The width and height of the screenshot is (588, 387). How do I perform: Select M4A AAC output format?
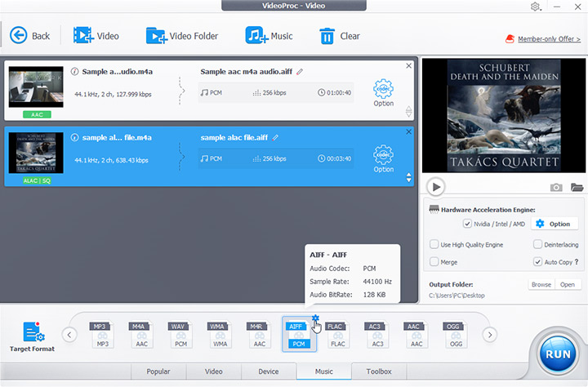tap(142, 335)
